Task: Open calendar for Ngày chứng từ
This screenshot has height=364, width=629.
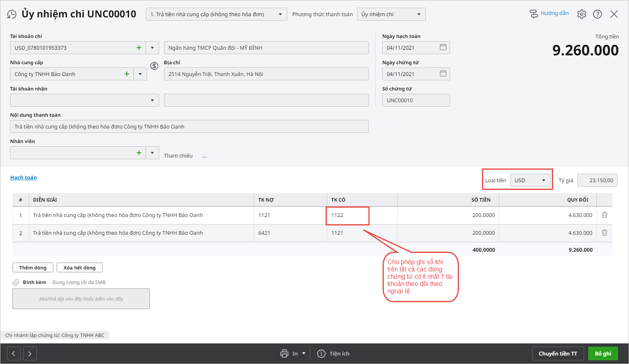Action: click(443, 74)
